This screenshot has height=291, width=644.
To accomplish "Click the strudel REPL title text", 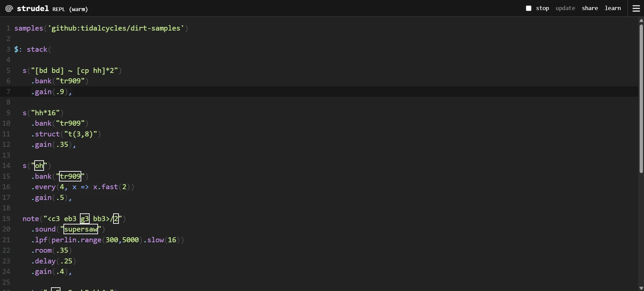I will click(x=52, y=9).
